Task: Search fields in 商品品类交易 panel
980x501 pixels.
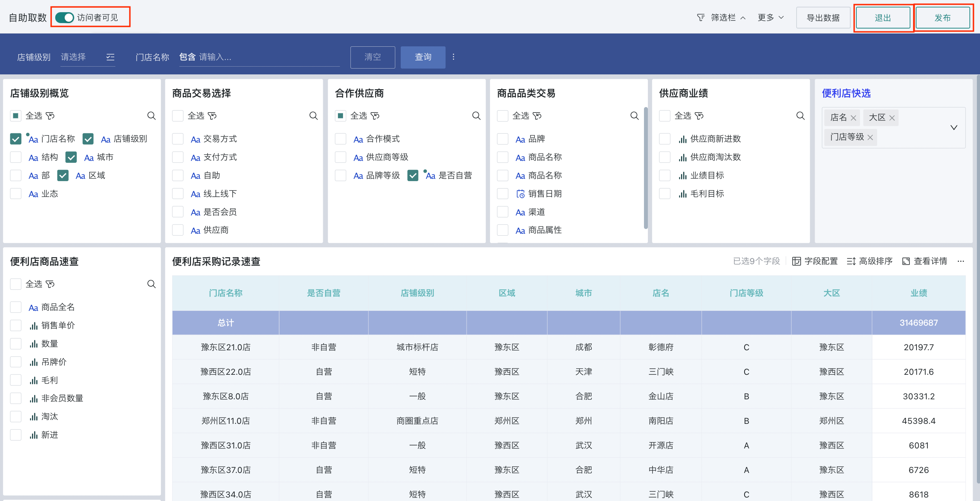Action: pyautogui.click(x=635, y=116)
